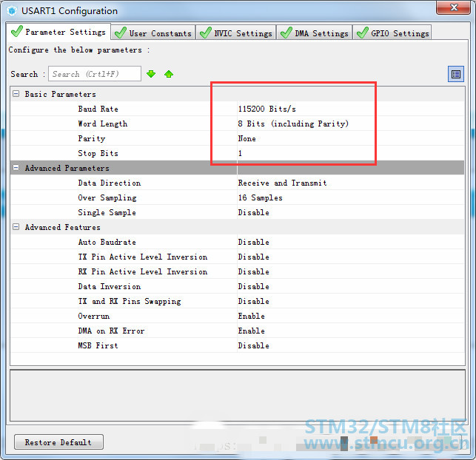
Task: Open Word Length value 8 Bits (including Parity)
Action: [x=293, y=124]
